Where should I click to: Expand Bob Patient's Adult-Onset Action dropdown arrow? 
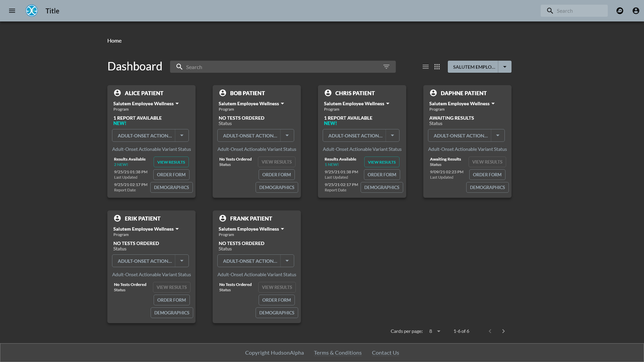(x=287, y=135)
